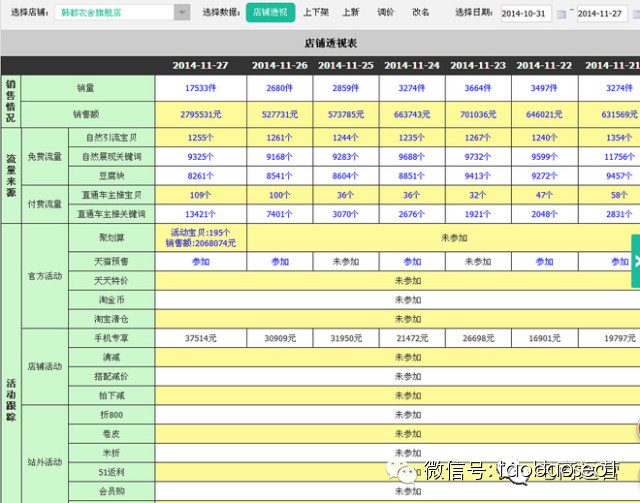Screen dimensions: 640x503
Task: Click the 搭配减价 row label
Action: point(111,376)
